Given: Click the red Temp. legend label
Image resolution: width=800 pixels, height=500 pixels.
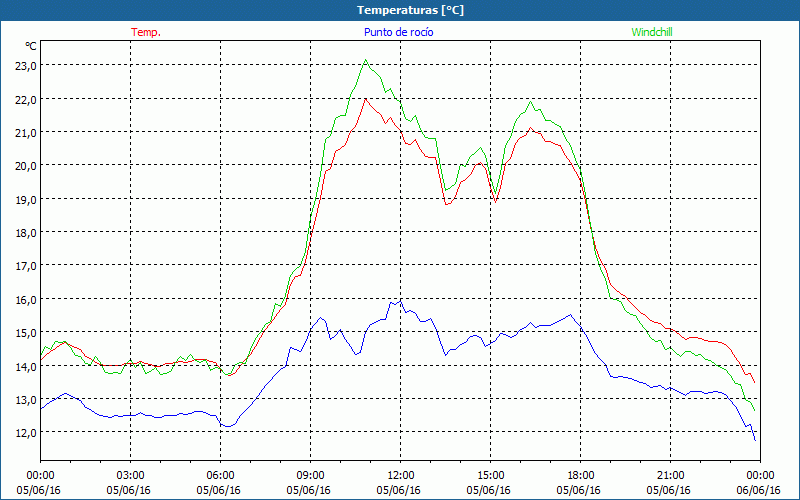Looking at the screenshot, I should pos(146,32).
